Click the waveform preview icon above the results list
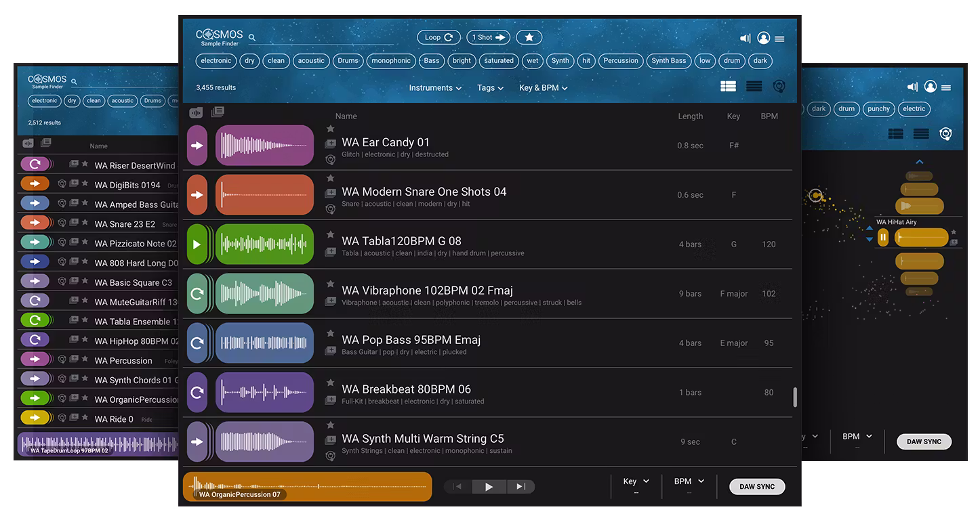Image resolution: width=980 pixels, height=520 pixels. click(x=197, y=112)
